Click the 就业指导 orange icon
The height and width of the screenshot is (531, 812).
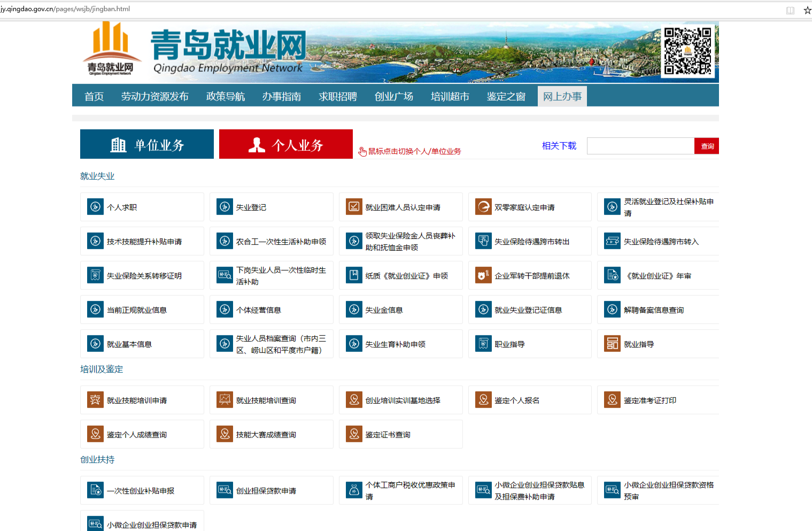[612, 344]
